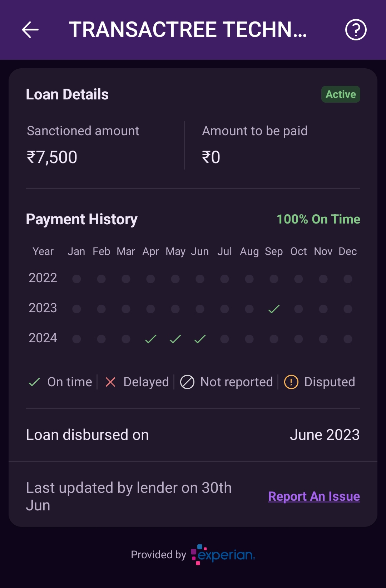Tap the Sanctioned amount ₹7,500 value
Screen dimensions: 386x588
click(x=52, y=157)
